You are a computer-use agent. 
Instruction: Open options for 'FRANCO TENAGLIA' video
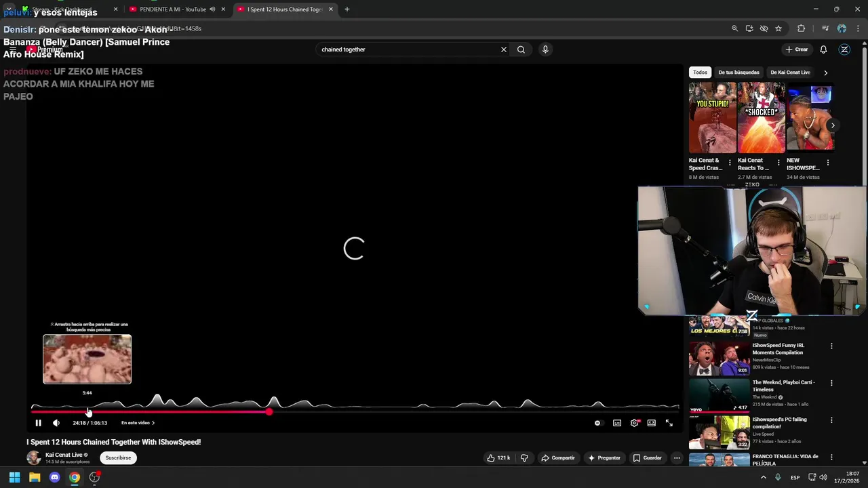click(831, 457)
